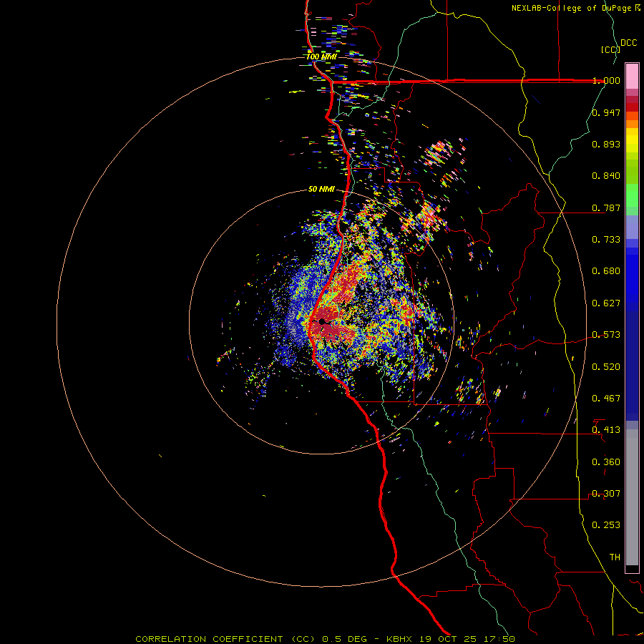
Task: Click the black radar site dot
Action: [x=322, y=321]
